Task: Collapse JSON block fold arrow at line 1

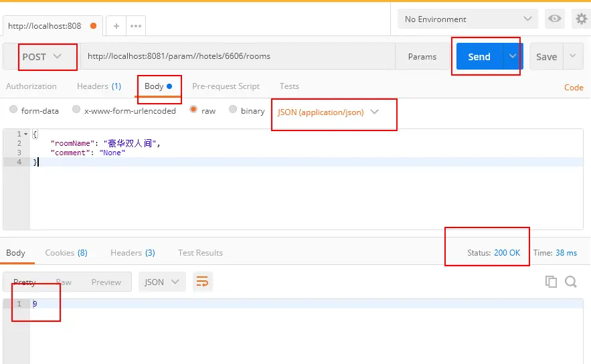Action: tap(25, 134)
